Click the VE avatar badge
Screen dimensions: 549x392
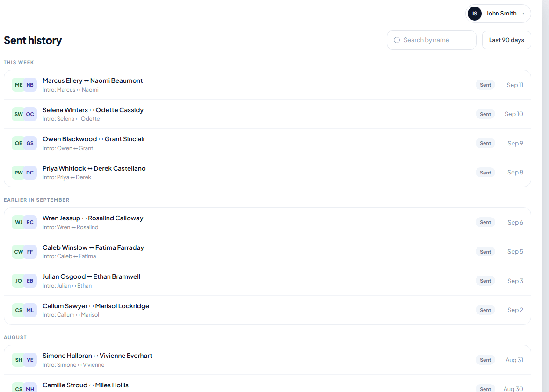point(30,360)
